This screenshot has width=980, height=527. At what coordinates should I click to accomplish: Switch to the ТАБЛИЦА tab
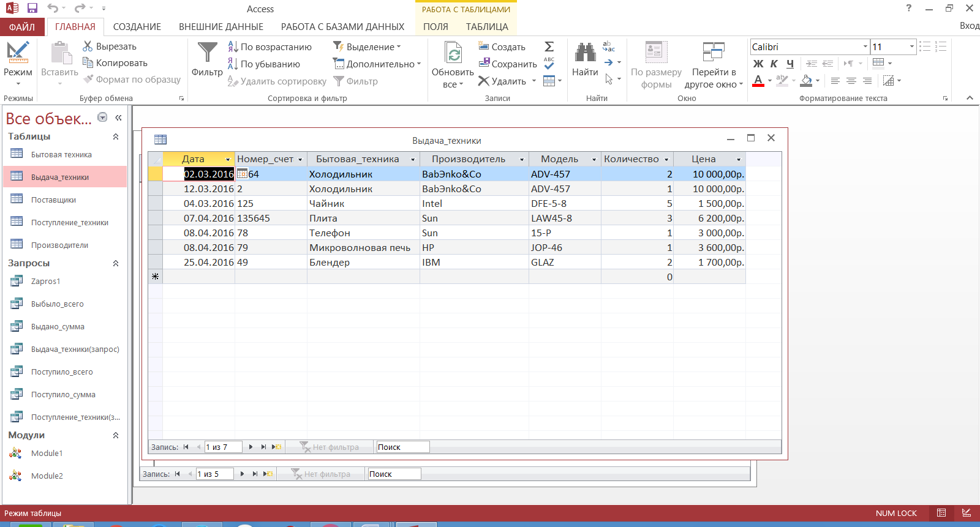pyautogui.click(x=487, y=27)
